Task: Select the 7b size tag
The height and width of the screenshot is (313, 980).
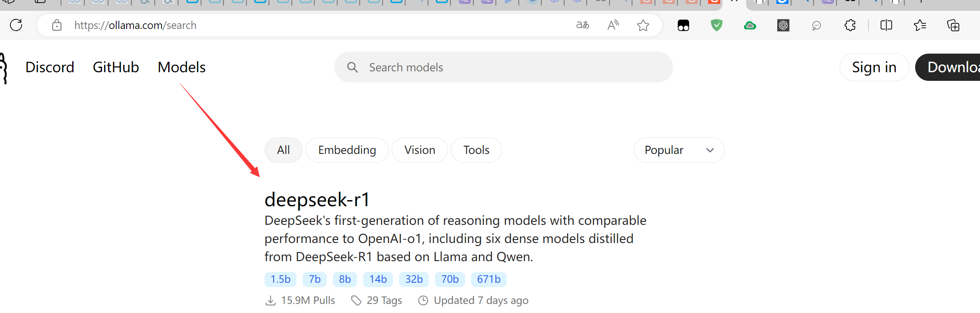Action: [315, 279]
